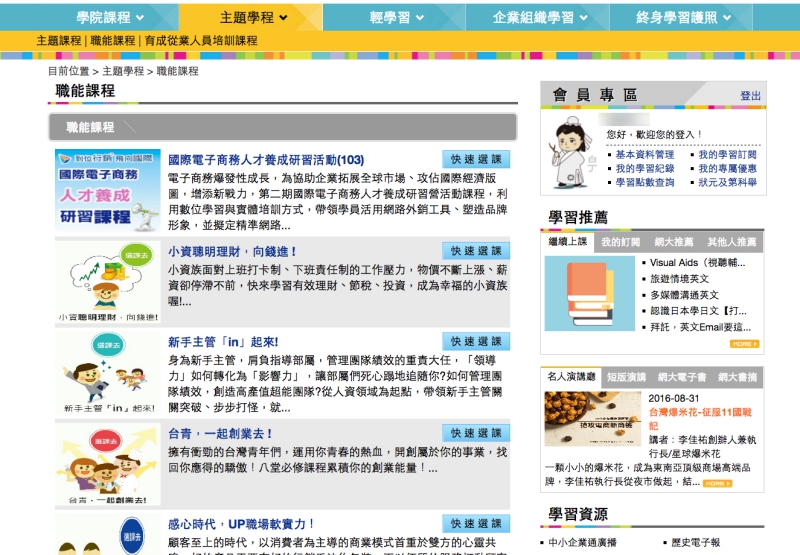Open the 國際電子商務人才養成研習活動(103) course title

pyautogui.click(x=266, y=160)
